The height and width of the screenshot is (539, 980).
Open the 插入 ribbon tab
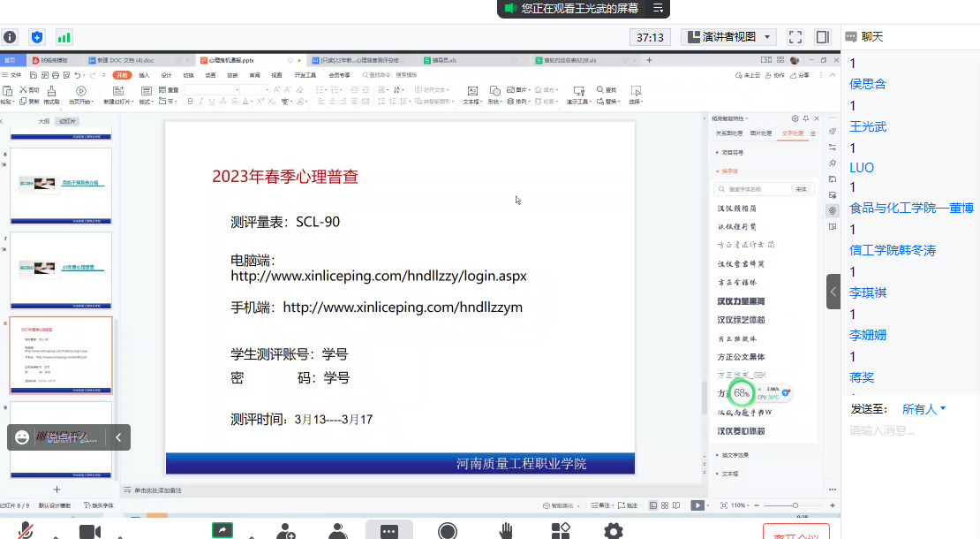pos(144,75)
